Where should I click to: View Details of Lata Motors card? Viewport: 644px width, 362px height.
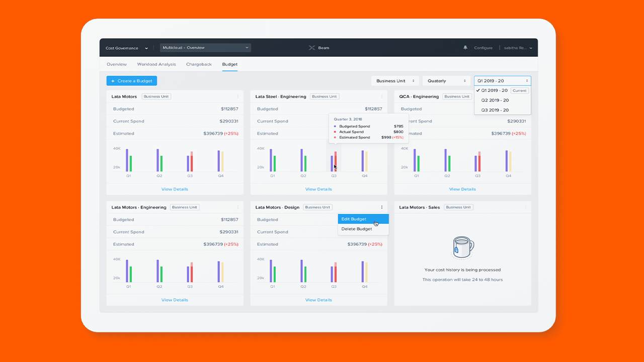[175, 190]
